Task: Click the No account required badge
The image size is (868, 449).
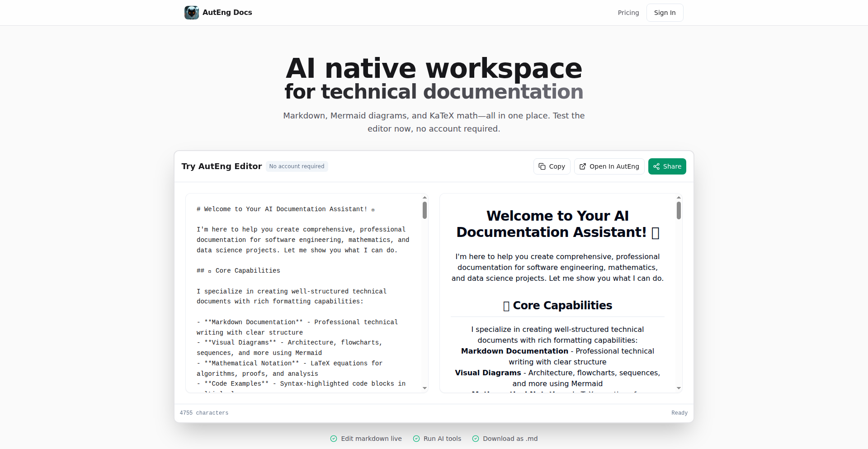Action: point(297,166)
